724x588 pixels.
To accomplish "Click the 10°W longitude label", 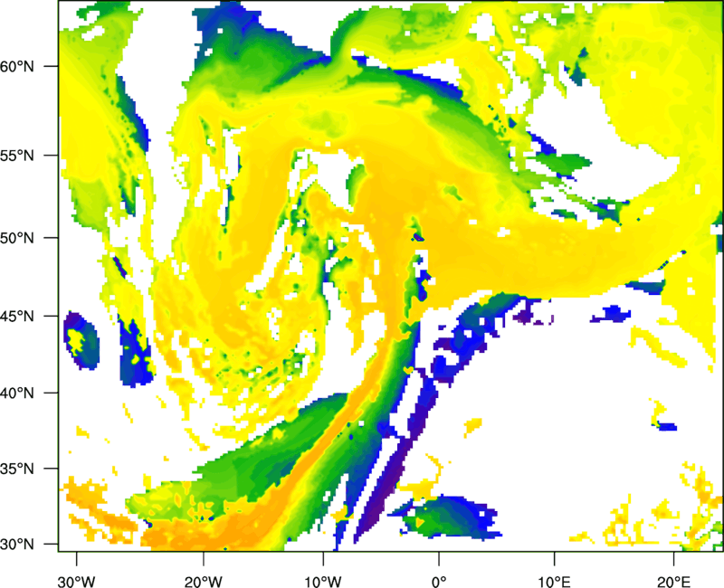I will [323, 582].
